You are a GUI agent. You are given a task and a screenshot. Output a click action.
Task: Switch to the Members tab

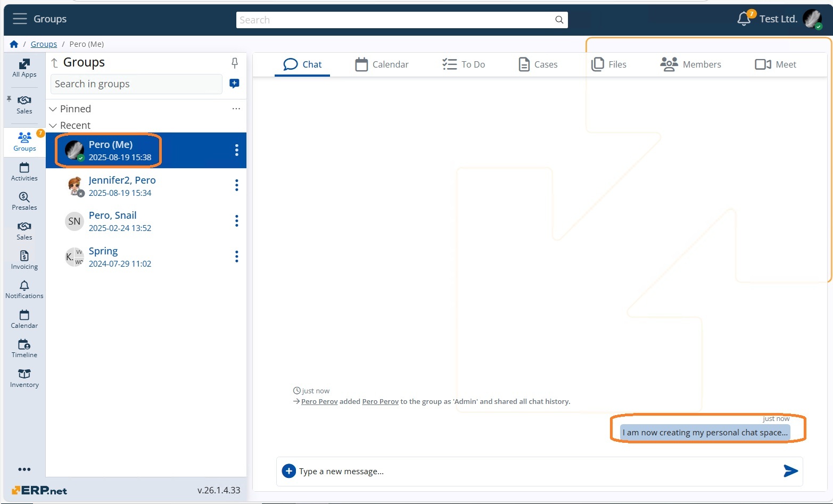point(691,64)
